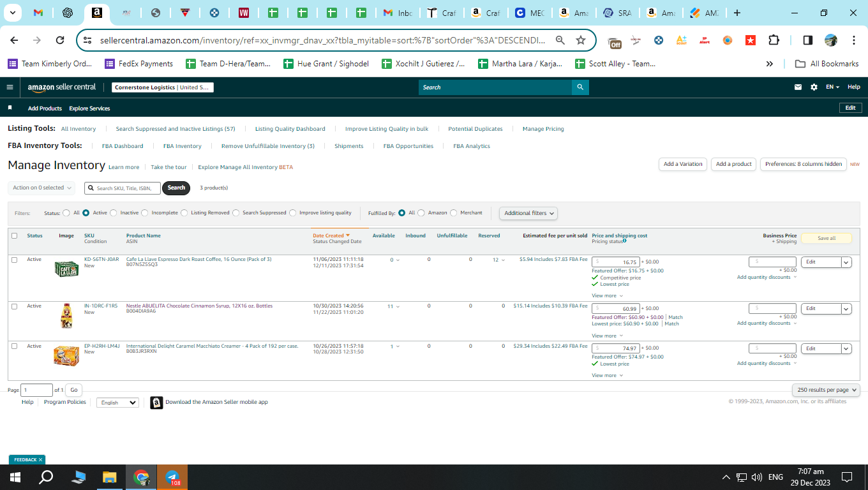Choose the Search Suppressed radio filter
Viewport: 868px width, 490px height.
pos(236,213)
